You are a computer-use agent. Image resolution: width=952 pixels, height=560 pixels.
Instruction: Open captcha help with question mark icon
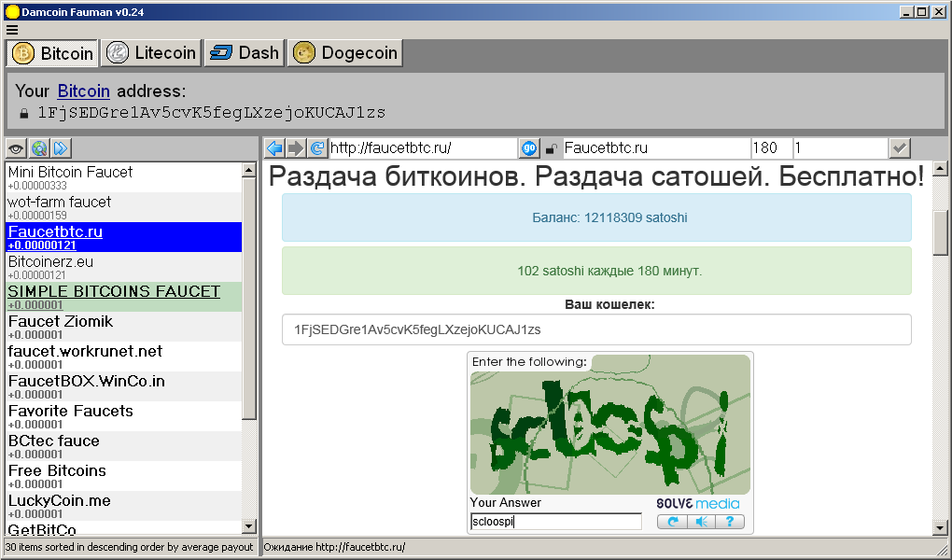click(x=730, y=521)
